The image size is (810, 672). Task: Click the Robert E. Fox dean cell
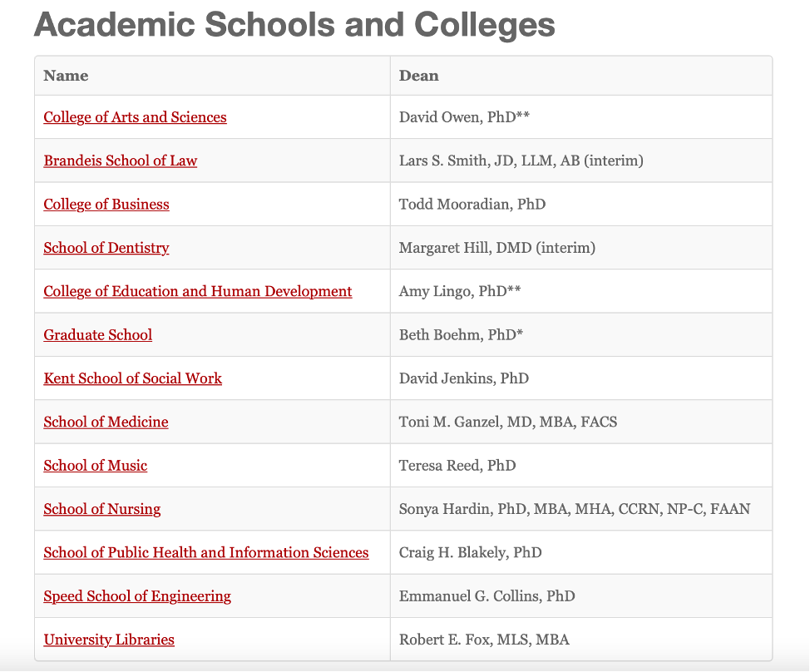pos(484,640)
